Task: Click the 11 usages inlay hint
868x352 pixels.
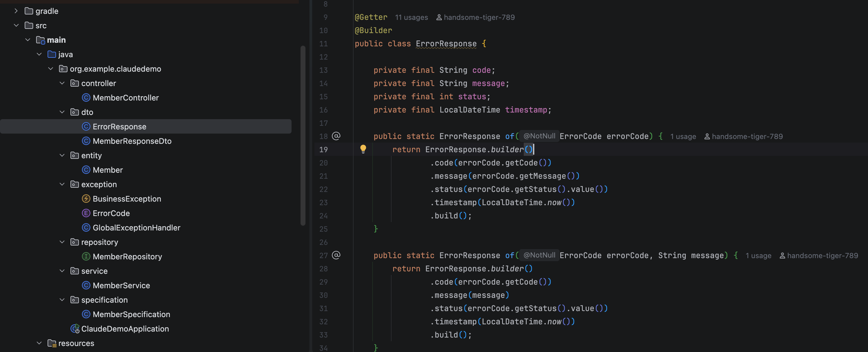Action: [411, 17]
